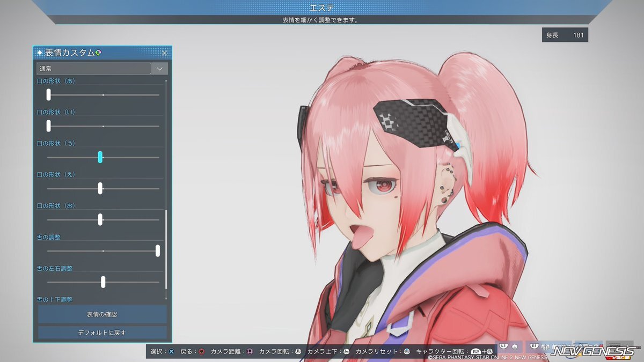
Task: Click the diamond icon before 表情カスタム title
Action: [x=40, y=53]
